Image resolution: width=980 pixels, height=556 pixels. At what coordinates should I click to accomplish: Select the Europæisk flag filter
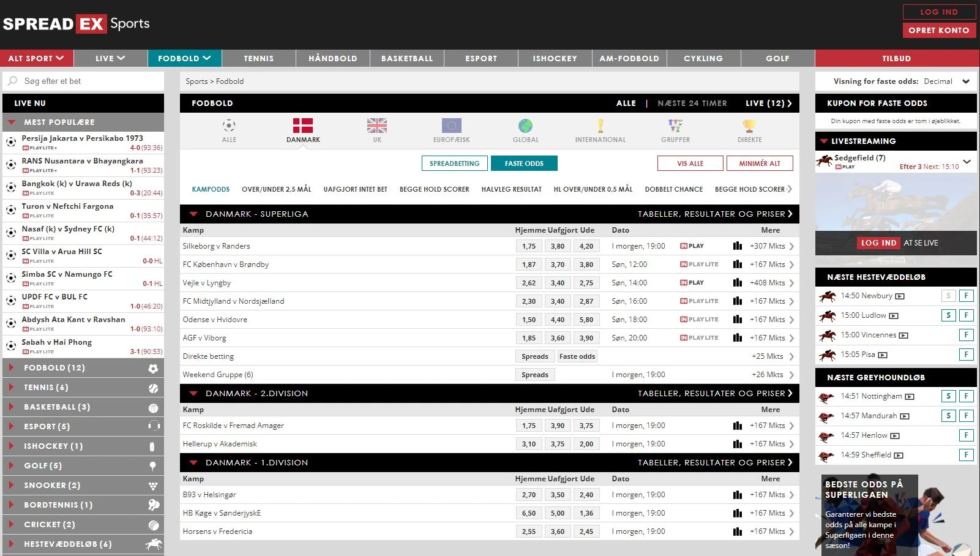(x=452, y=126)
